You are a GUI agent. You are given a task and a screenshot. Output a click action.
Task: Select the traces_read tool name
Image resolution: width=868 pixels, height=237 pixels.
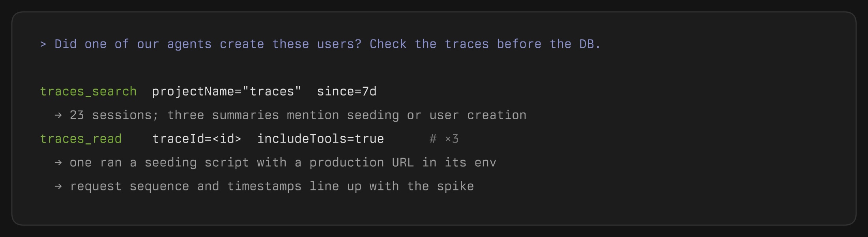pos(81,139)
